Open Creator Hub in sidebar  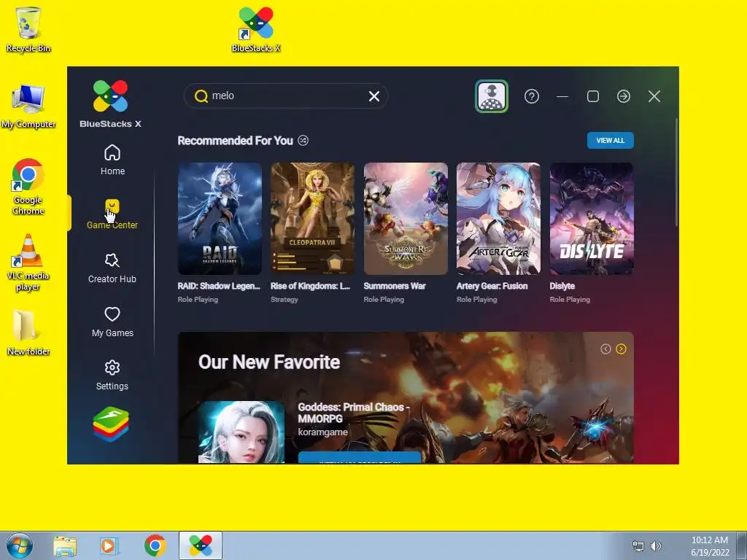tap(112, 268)
